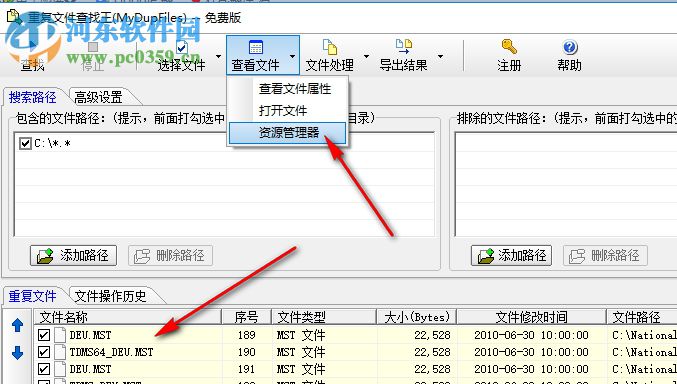Image resolution: width=677 pixels, height=384 pixels.
Task: Click the excluded file paths list box
Action: (x=566, y=184)
